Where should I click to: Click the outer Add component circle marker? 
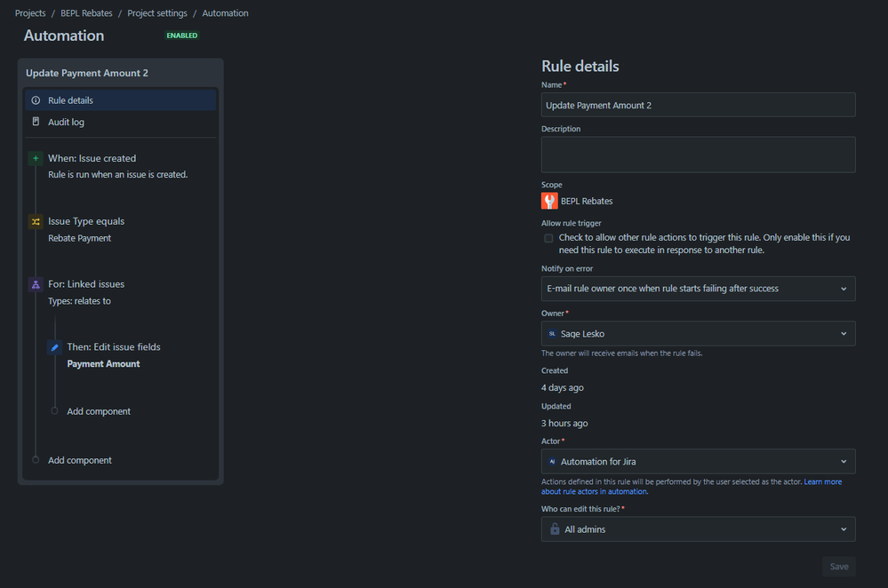tap(36, 459)
